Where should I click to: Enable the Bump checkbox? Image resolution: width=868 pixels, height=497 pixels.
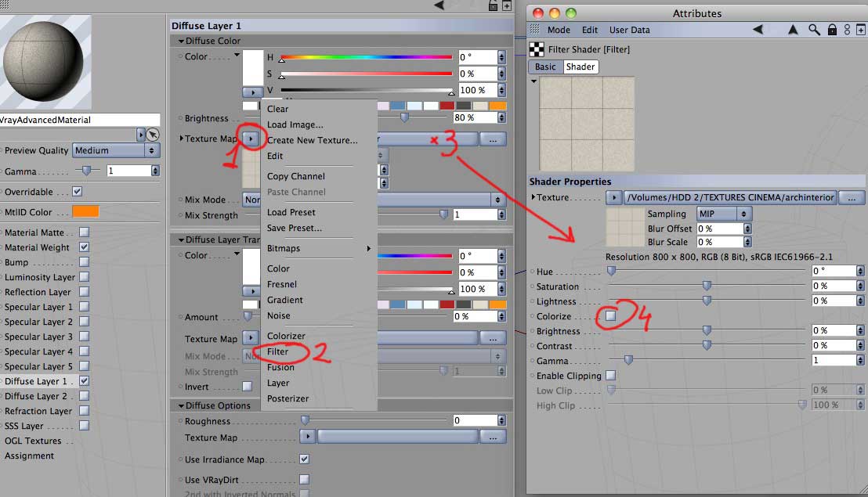(84, 261)
